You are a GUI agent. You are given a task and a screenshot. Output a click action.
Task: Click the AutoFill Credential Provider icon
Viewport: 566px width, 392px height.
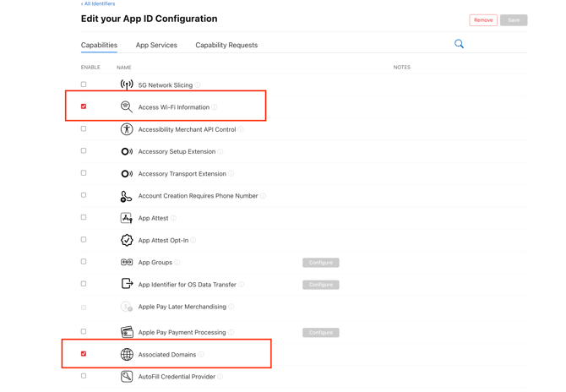pos(127,377)
